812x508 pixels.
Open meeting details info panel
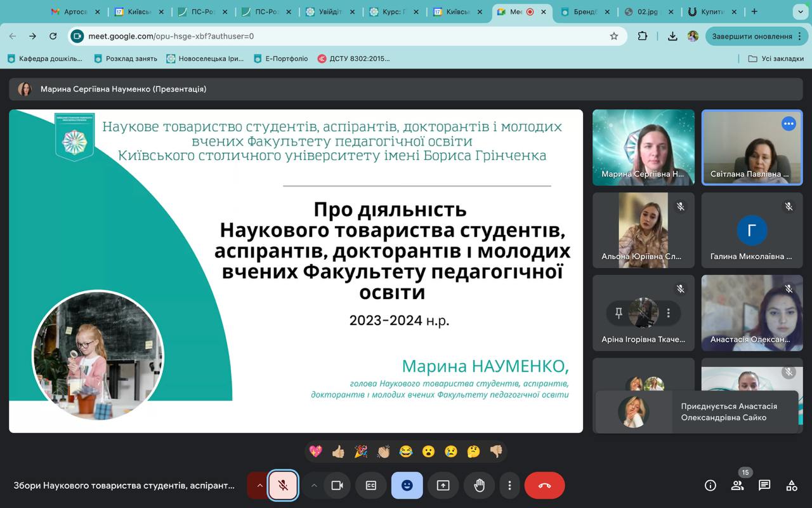click(710, 485)
